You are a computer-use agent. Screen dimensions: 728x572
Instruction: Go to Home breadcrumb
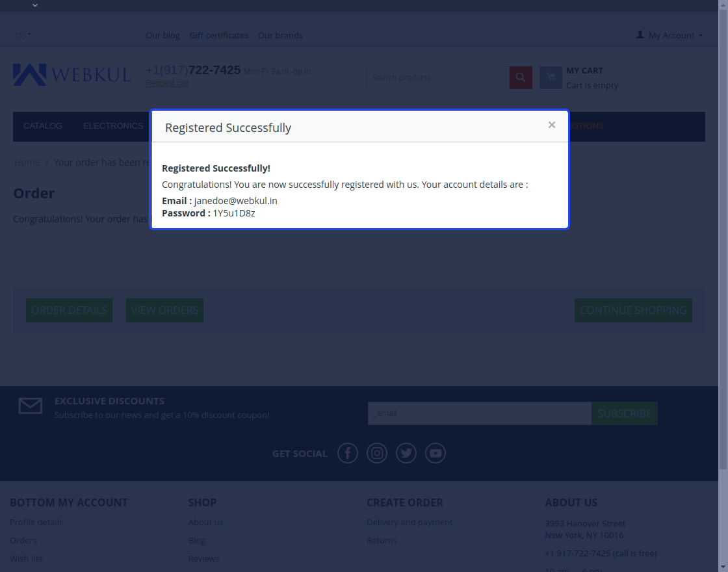tap(27, 162)
